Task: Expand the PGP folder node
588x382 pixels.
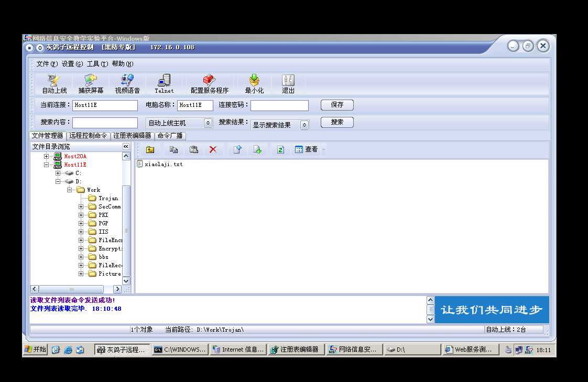Action: [x=81, y=223]
